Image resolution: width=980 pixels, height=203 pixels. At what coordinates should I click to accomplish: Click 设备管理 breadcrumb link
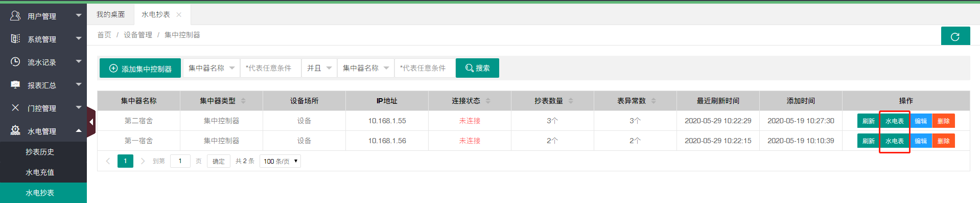(x=138, y=35)
